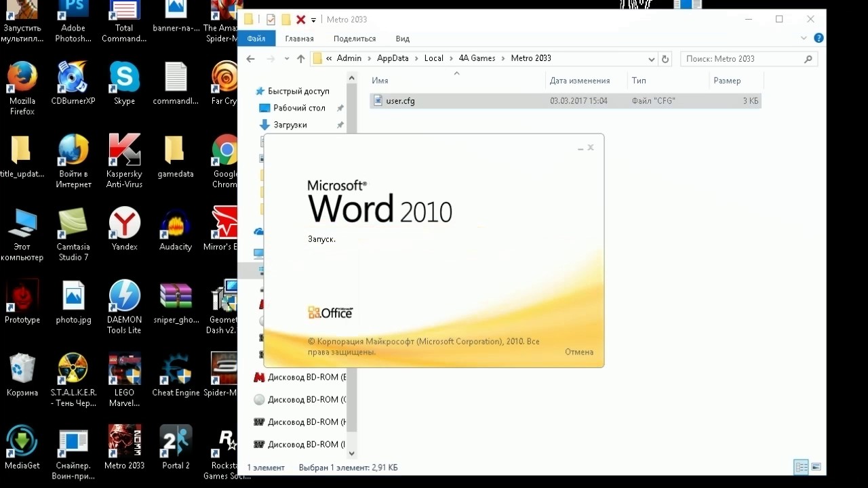Open Quick Access toolbar customize dropdown
The height and width of the screenshot is (488, 868).
click(x=314, y=20)
